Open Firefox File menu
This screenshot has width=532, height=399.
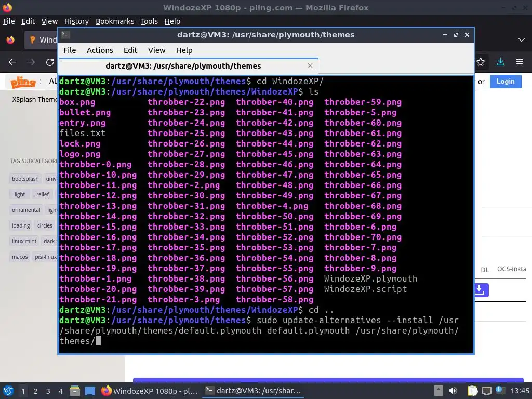coord(9,21)
